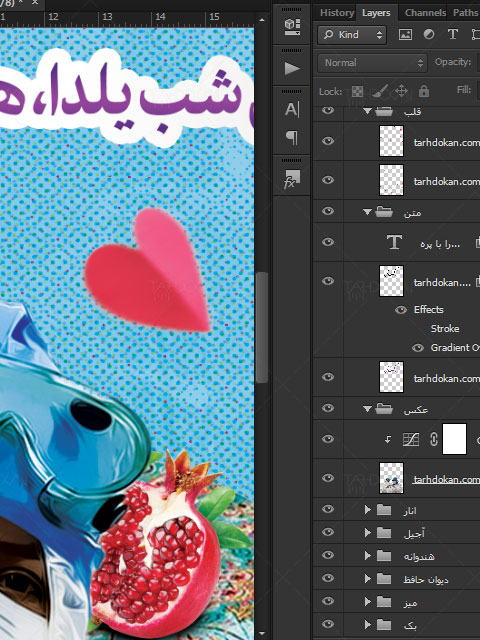Click folder icon of متن group
Image resolution: width=480 pixels, height=640 pixels.
(384, 211)
